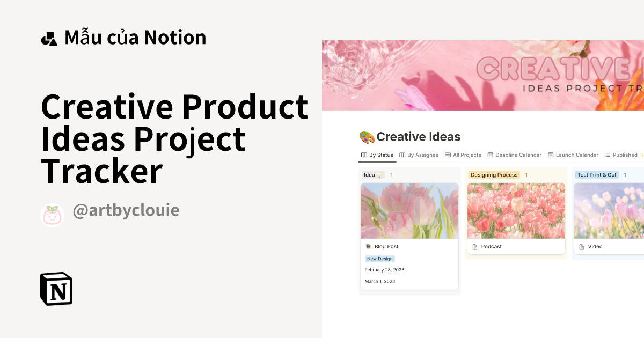The height and width of the screenshot is (338, 644).
Task: Select the table icon beside All Projects
Action: tap(449, 155)
